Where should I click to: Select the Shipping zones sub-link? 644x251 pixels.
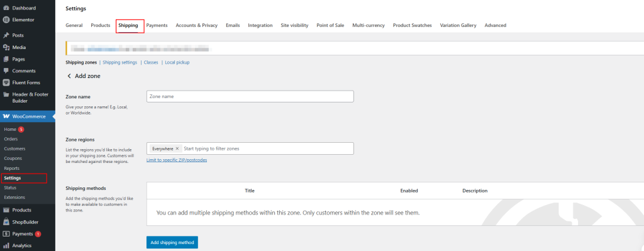(x=81, y=62)
